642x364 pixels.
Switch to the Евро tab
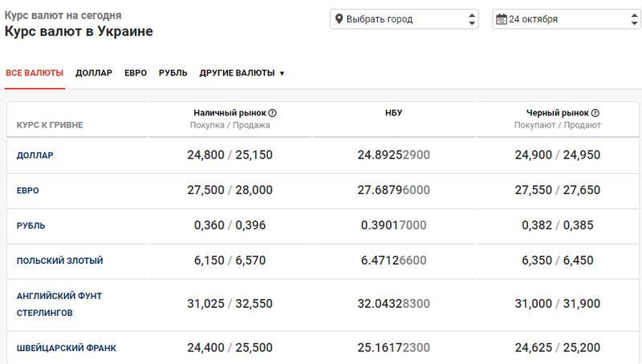[x=136, y=73]
